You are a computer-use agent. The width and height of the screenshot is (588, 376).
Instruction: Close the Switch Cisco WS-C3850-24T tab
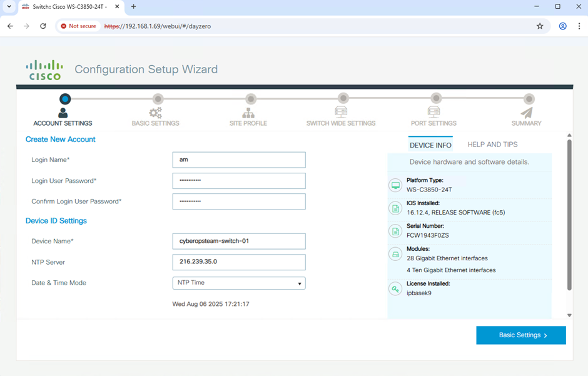point(117,6)
